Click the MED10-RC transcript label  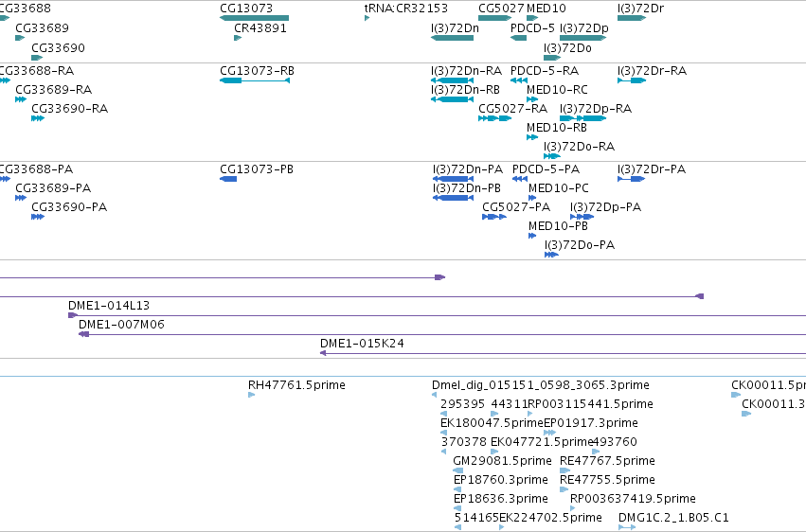click(x=557, y=89)
